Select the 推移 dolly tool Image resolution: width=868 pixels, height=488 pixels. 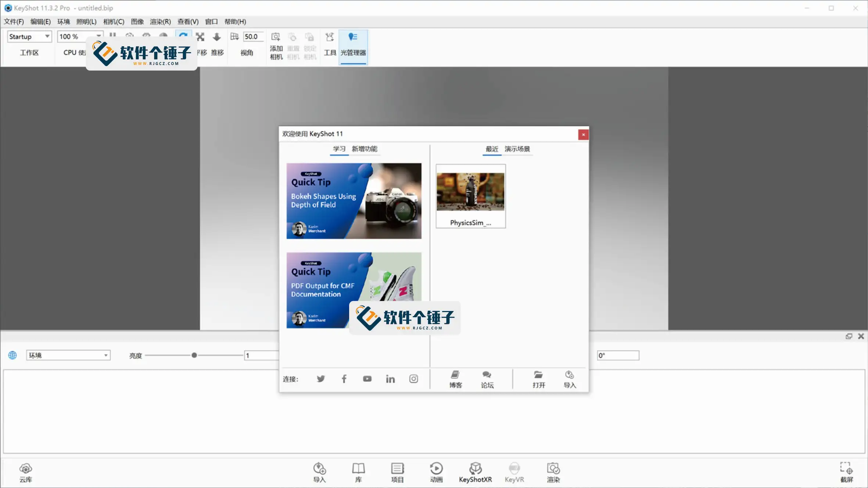pyautogui.click(x=217, y=44)
